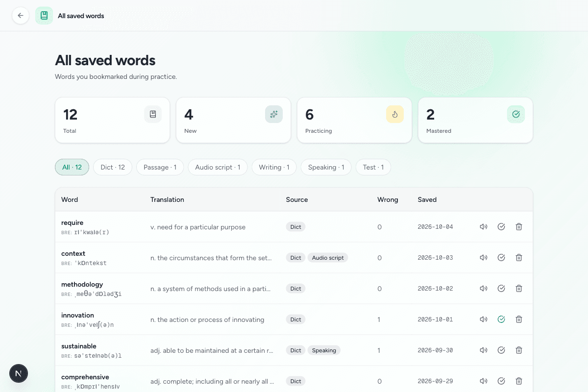
Task: Click the Dict tag on require row
Action: tap(295, 227)
